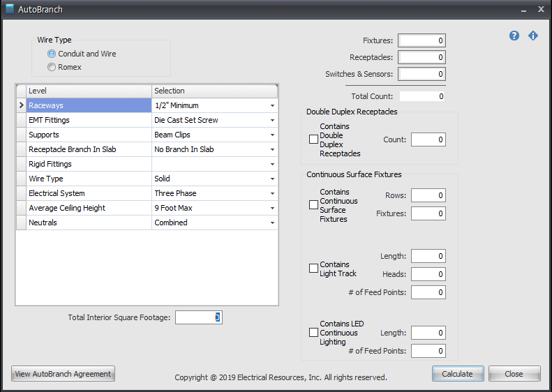Screen dimensions: 552x392
Task: Expand the Average Ceiling Height dropdown
Action: (271, 208)
